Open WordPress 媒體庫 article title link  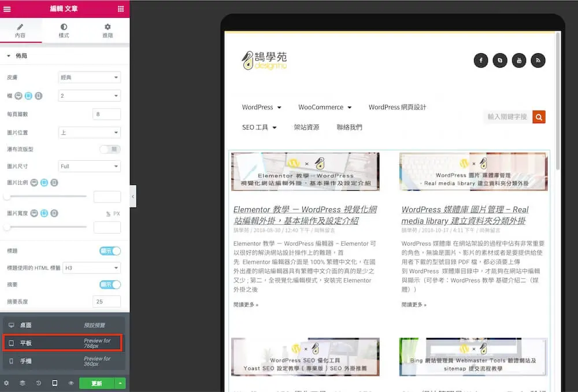click(x=465, y=215)
